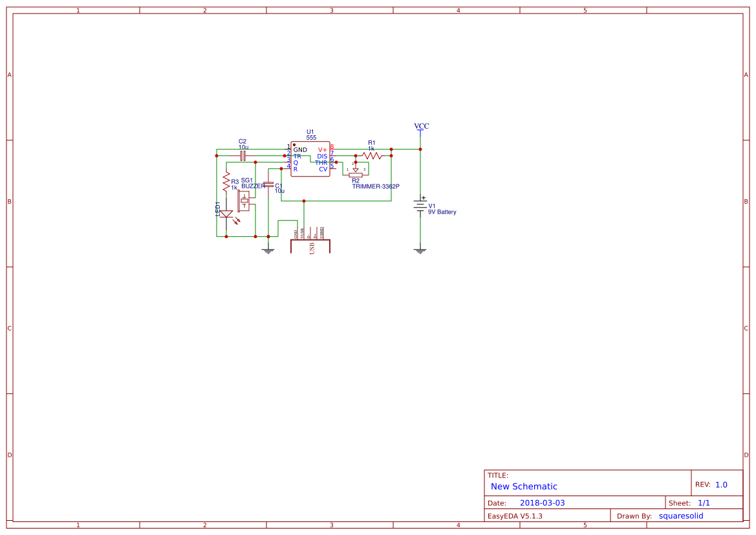Click the 'C1' designator label
The height and width of the screenshot is (535, 756).
[x=279, y=186]
